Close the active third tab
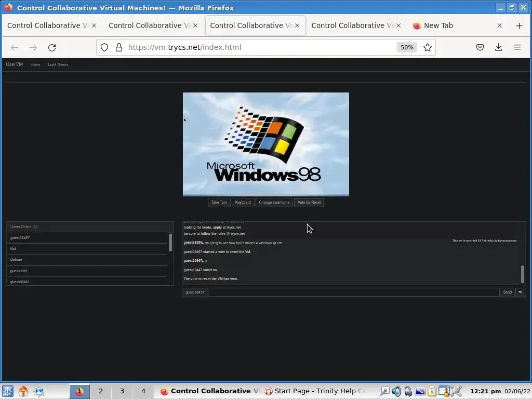 click(x=297, y=25)
